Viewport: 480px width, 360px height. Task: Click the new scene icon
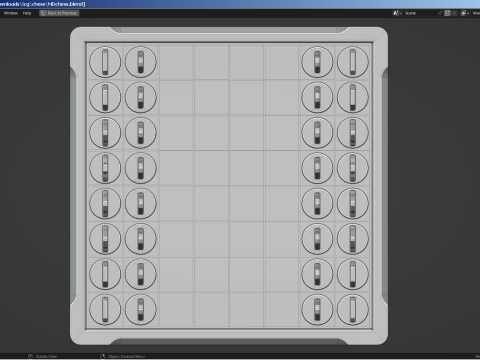[447, 13]
